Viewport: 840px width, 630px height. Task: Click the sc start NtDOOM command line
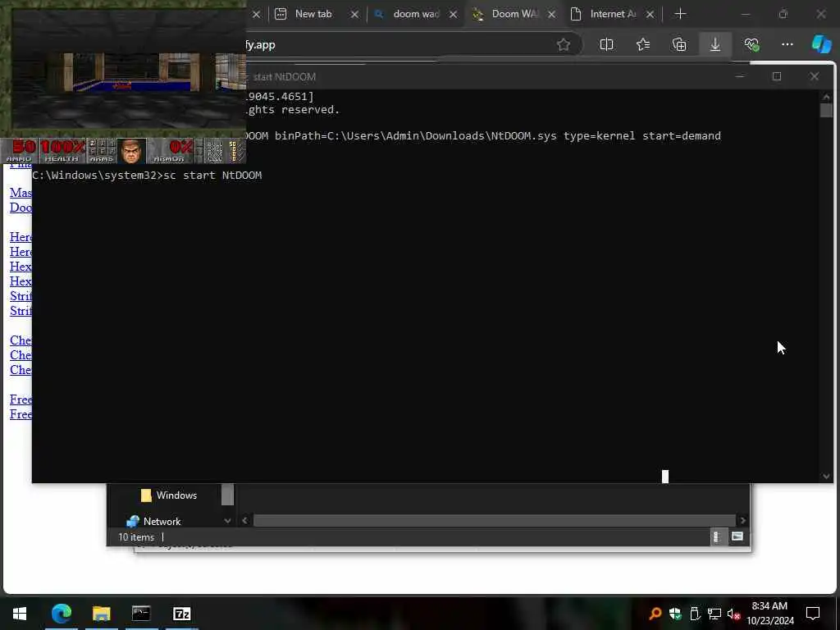(212, 176)
